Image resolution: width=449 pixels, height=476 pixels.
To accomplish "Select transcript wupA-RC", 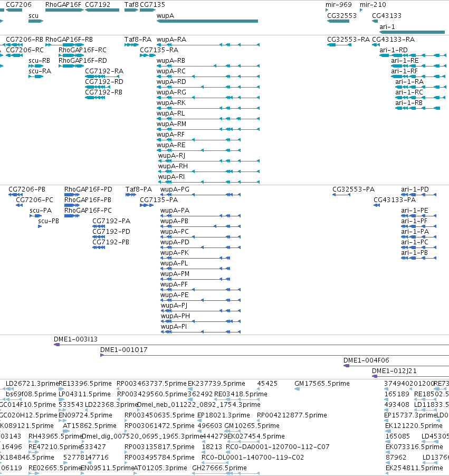I will [x=208, y=77].
